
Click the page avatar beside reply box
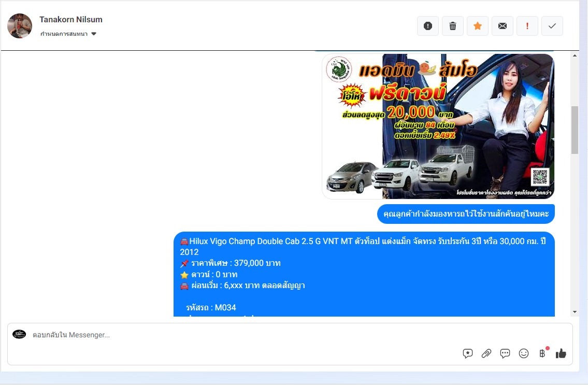19,334
